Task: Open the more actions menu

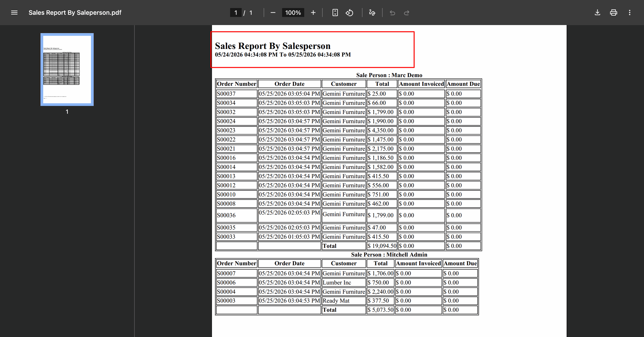Action: pyautogui.click(x=630, y=13)
